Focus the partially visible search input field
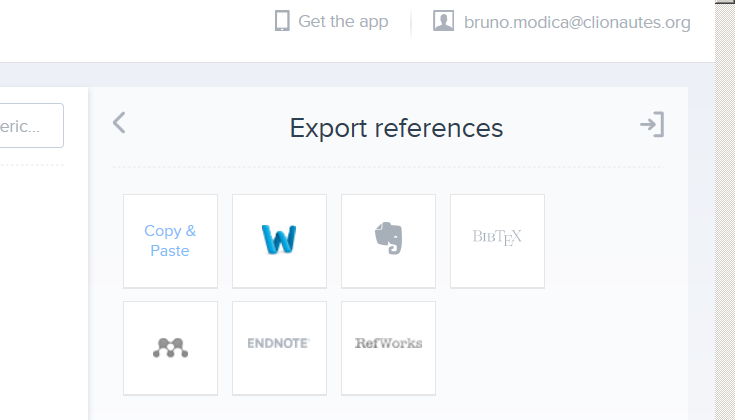Viewport: 735px width, 420px height. (31, 126)
